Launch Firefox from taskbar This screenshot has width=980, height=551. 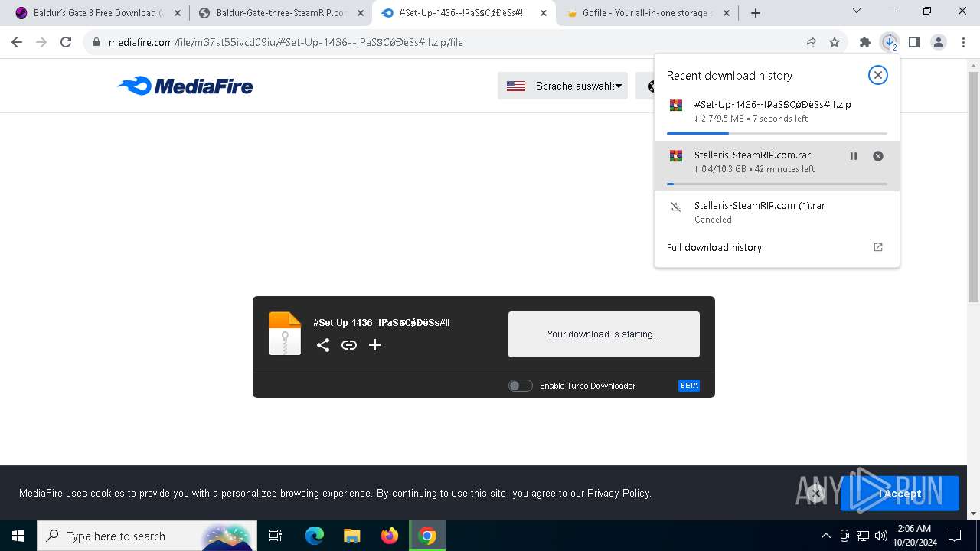pyautogui.click(x=389, y=536)
